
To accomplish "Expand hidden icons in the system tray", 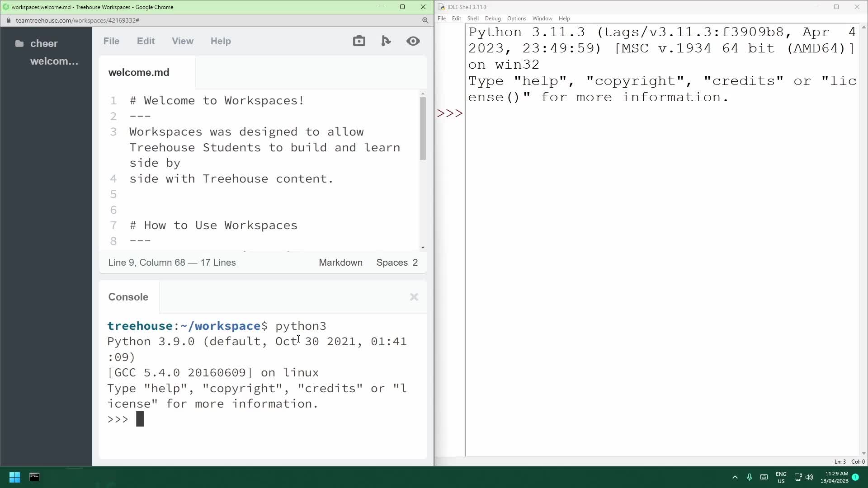I will [735, 477].
